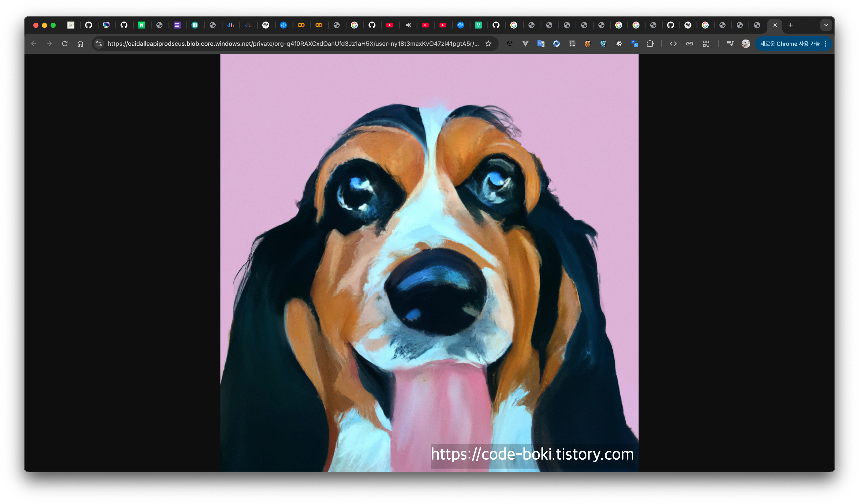Expand the tab search dropdown
The width and height of the screenshot is (859, 504).
pos(826,25)
